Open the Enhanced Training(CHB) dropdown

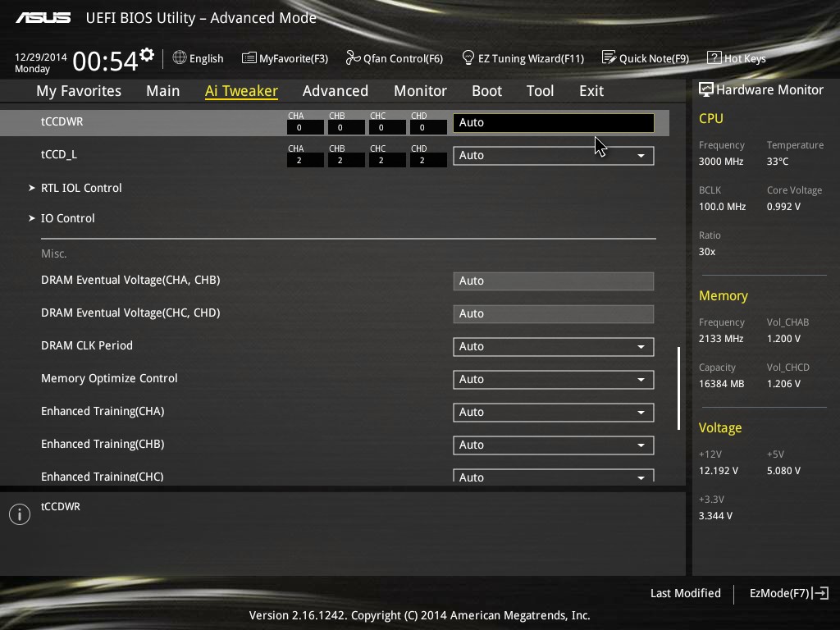[x=554, y=445]
